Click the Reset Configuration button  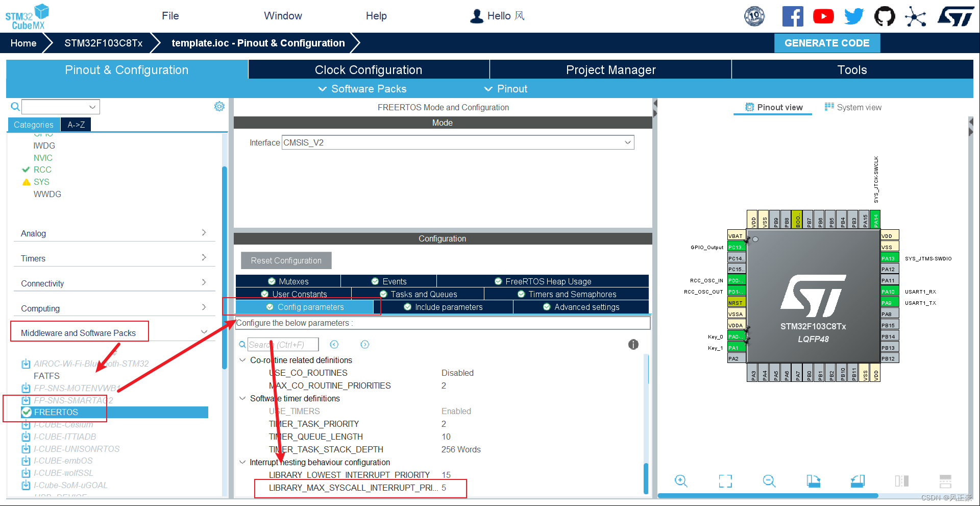286,260
